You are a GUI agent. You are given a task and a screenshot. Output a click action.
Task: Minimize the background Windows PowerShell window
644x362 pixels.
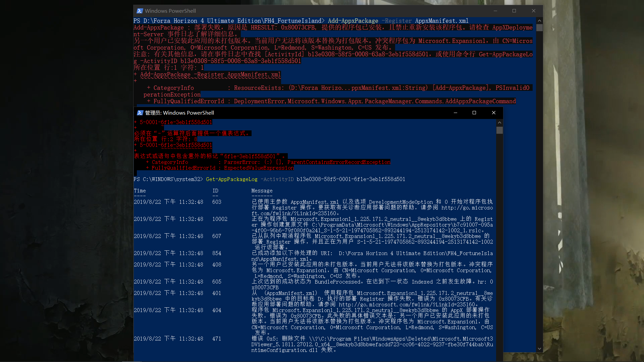tap(495, 11)
